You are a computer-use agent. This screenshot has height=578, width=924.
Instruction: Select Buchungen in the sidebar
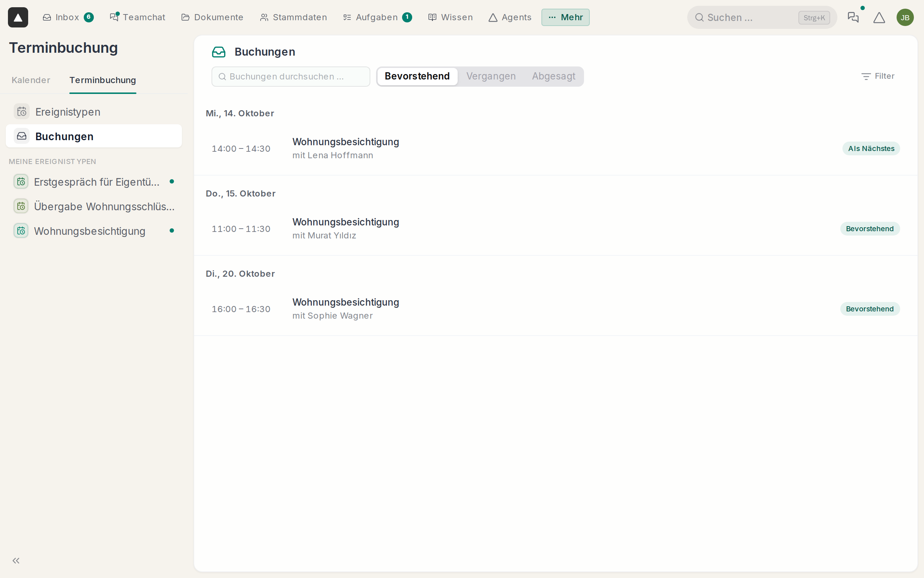(x=94, y=136)
